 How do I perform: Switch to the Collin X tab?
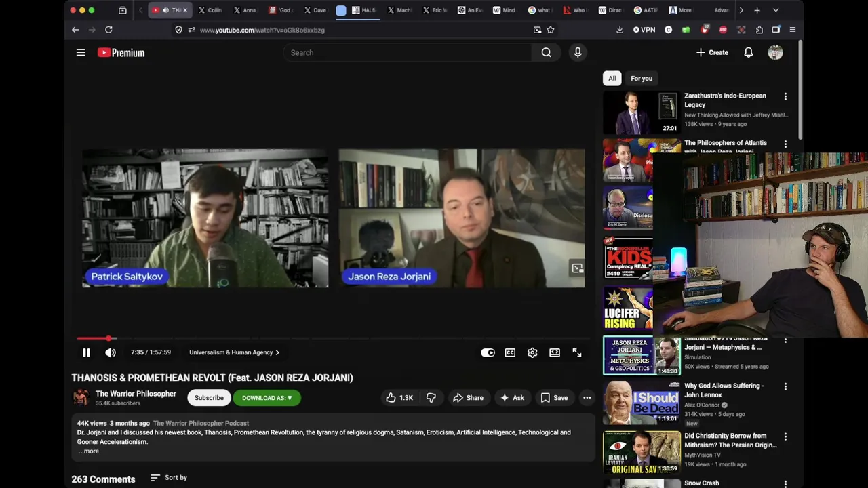210,10
